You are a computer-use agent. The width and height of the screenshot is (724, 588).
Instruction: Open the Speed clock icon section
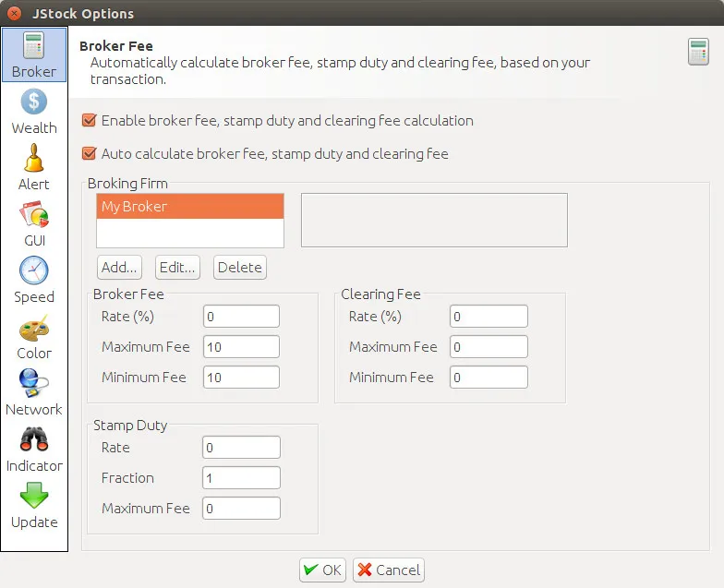coord(33,270)
